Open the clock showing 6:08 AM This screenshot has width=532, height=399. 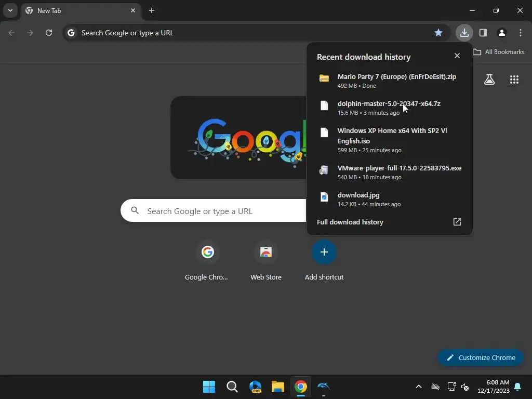(x=494, y=387)
